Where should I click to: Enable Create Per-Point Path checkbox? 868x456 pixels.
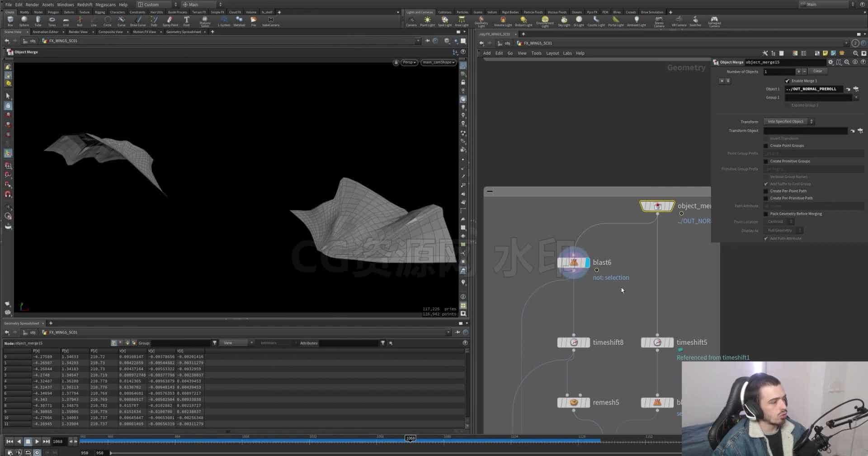coord(766,191)
